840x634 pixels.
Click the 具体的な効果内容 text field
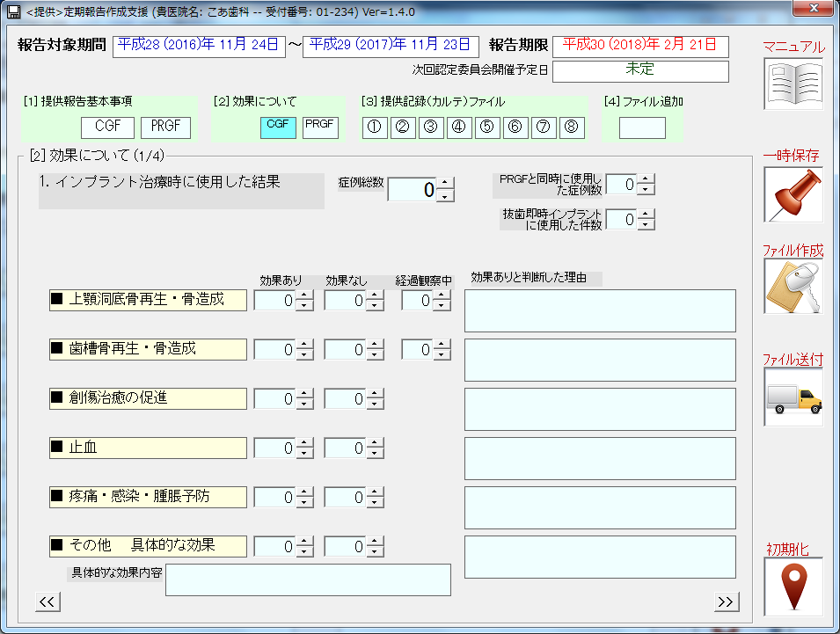tap(308, 579)
